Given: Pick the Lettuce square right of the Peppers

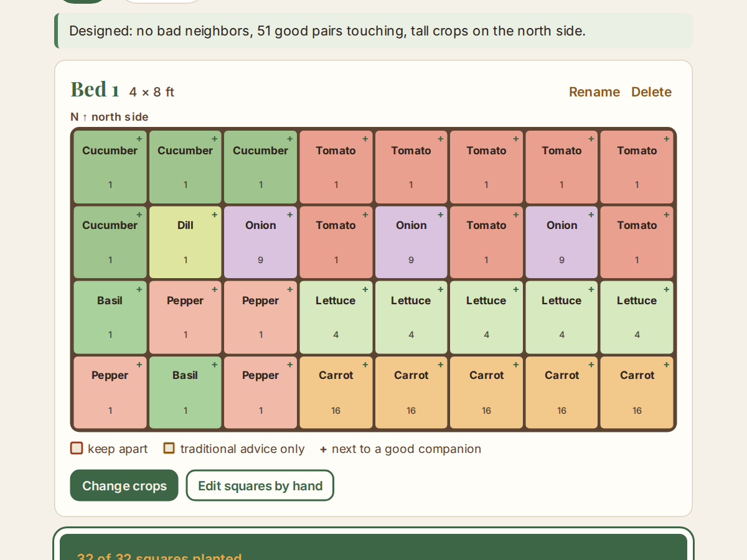Looking at the screenshot, I should [336, 317].
